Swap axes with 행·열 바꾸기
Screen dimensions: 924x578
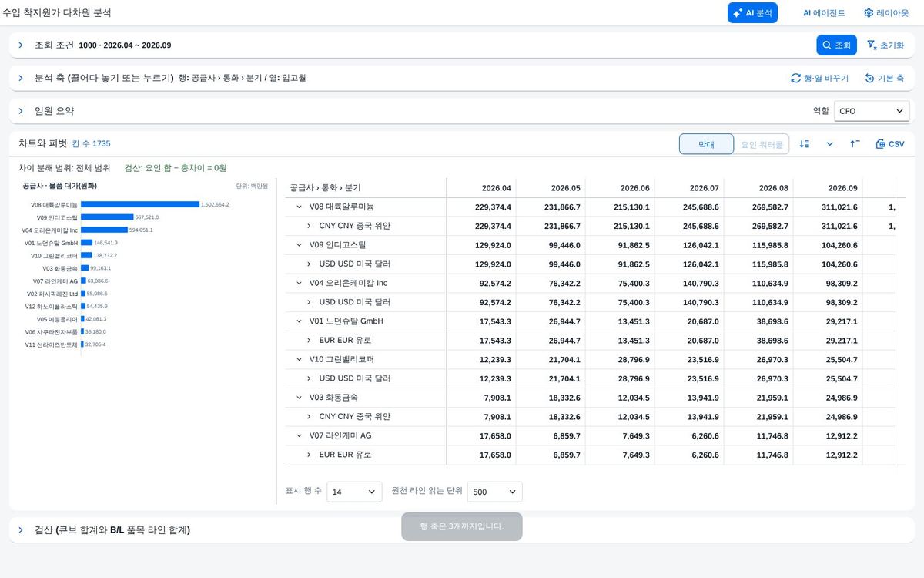point(820,79)
